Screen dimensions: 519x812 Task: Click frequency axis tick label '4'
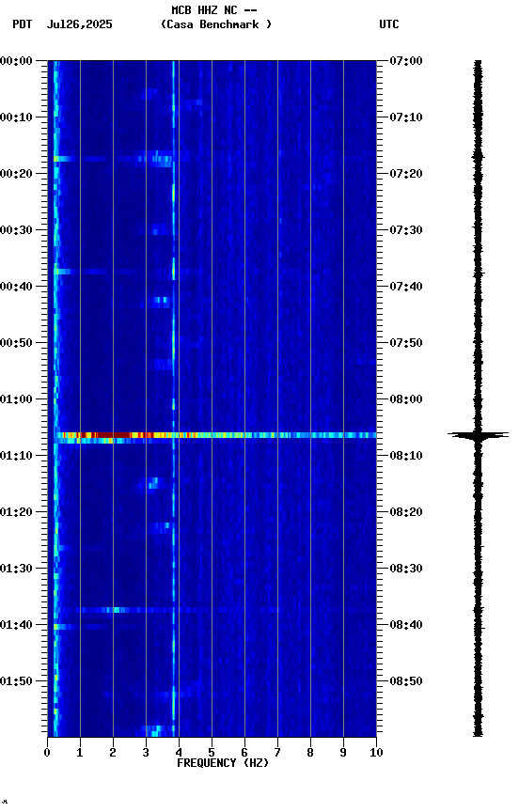[x=179, y=753]
